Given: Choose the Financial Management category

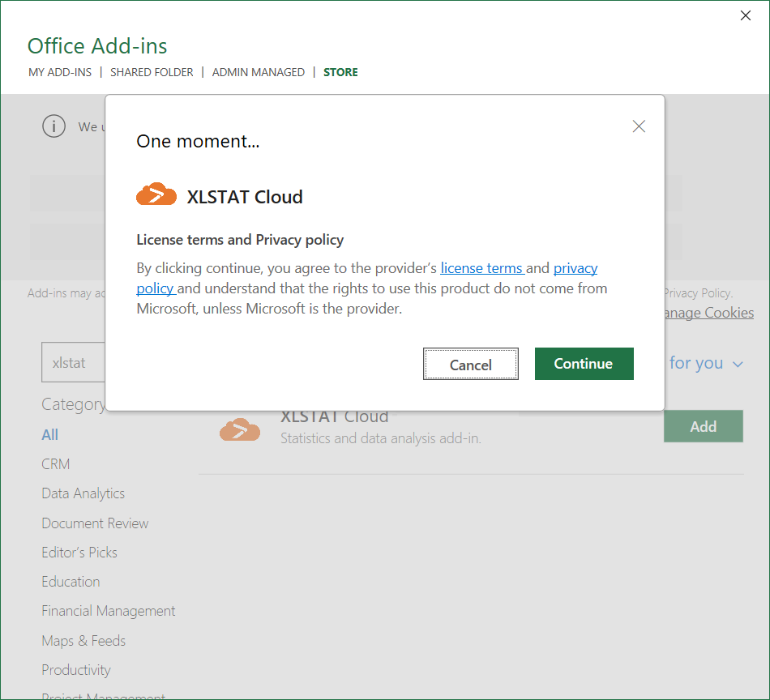Looking at the screenshot, I should tap(109, 611).
